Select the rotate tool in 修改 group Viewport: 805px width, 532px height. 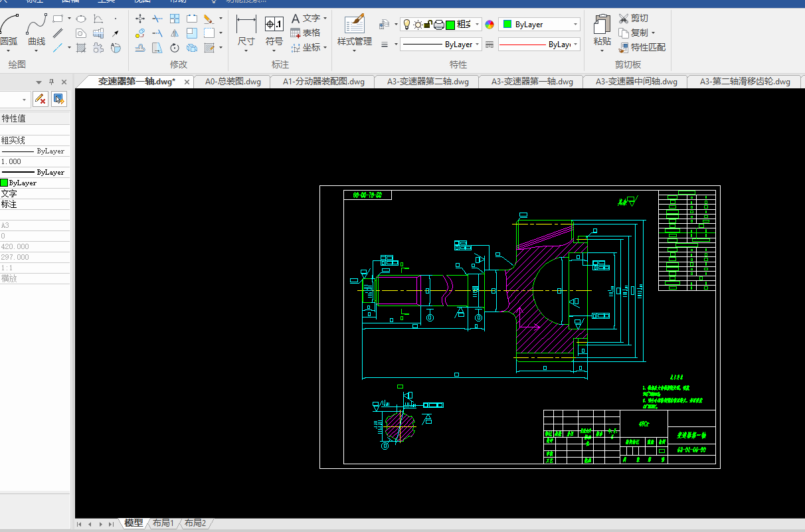[175, 48]
